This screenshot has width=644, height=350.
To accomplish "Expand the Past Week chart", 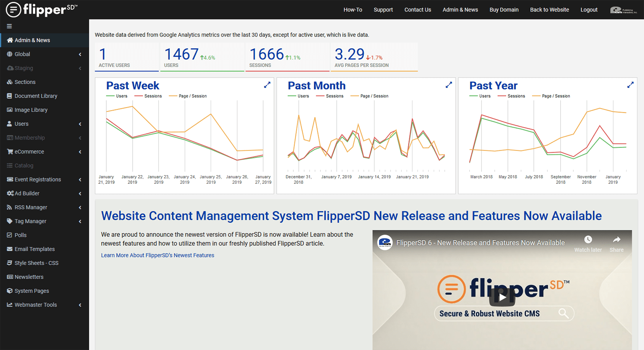I will click(267, 85).
